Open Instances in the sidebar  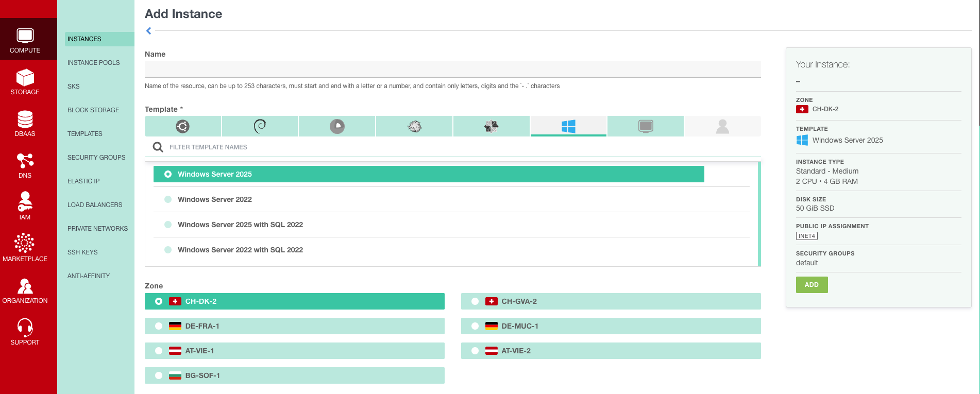pyautogui.click(x=99, y=39)
